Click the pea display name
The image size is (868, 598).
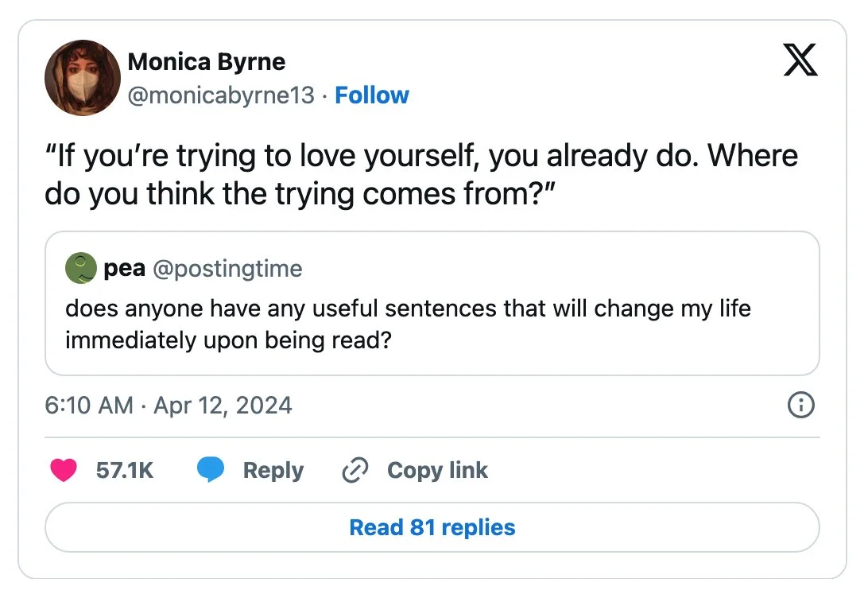tap(124, 269)
